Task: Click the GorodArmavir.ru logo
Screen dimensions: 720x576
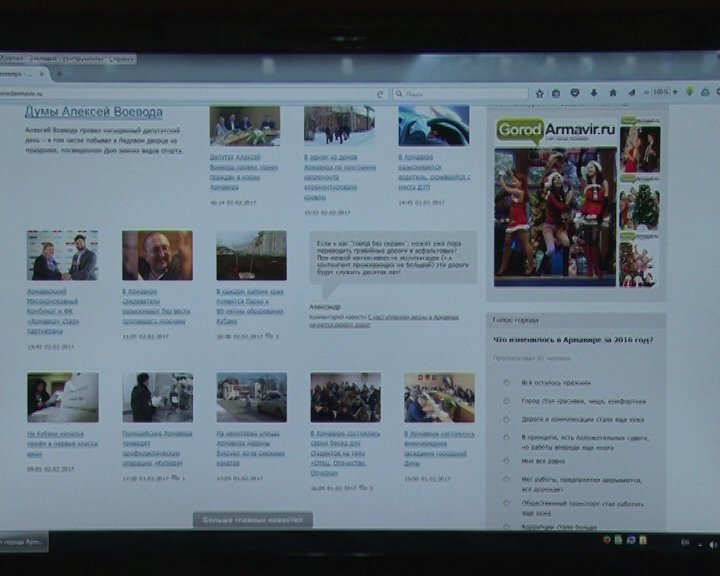Action: point(555,130)
